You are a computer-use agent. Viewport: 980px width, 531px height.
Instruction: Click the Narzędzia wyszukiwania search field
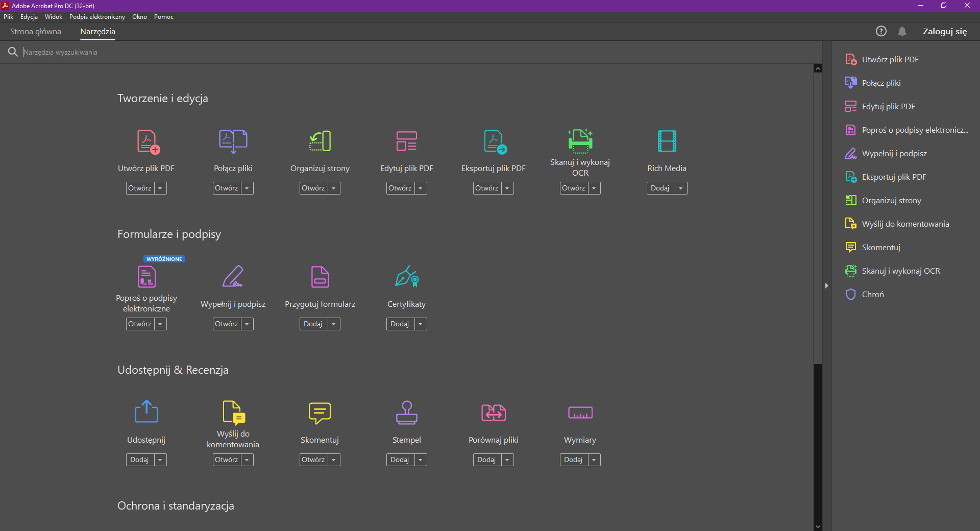tap(419, 53)
